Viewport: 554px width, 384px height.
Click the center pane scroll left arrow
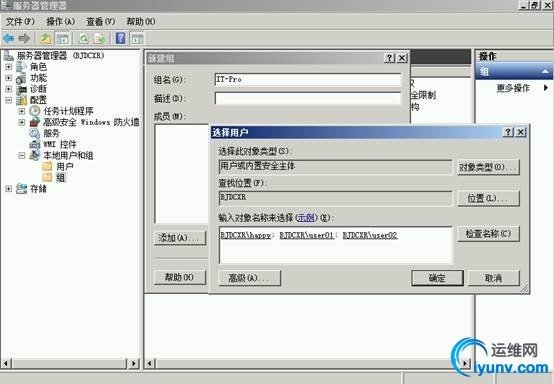(150, 363)
